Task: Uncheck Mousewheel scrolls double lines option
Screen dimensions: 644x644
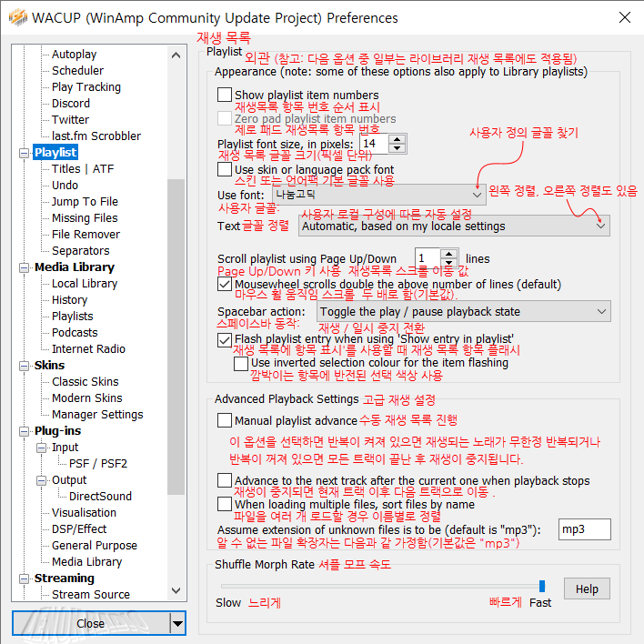Action: click(x=225, y=284)
